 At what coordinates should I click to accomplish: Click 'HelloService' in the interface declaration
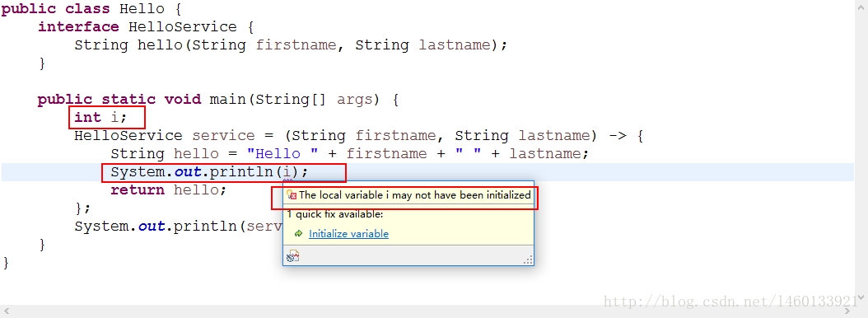point(182,27)
